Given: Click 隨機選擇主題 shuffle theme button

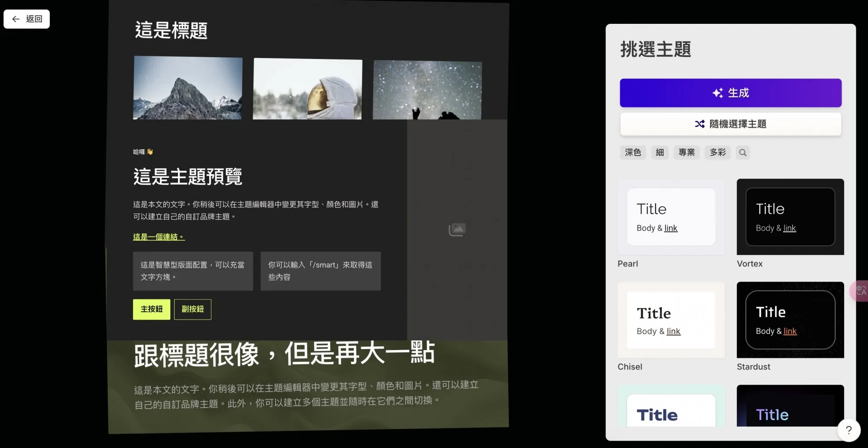Looking at the screenshot, I should 730,124.
